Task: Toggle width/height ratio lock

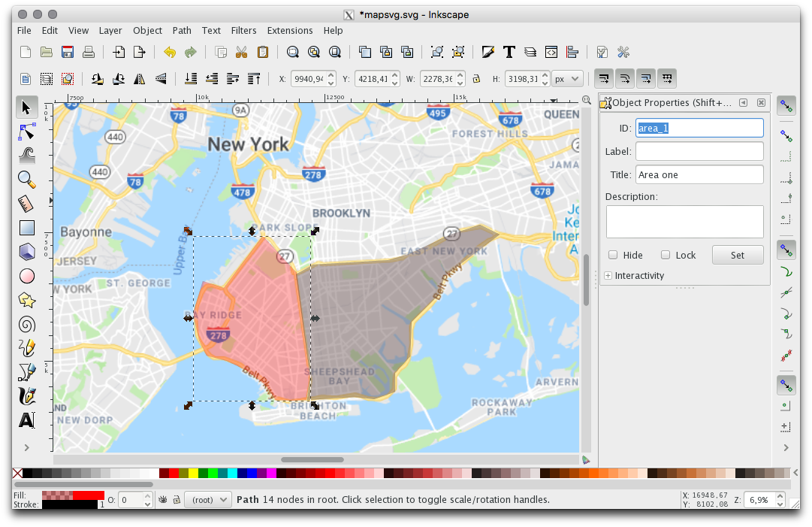Action: (476, 79)
